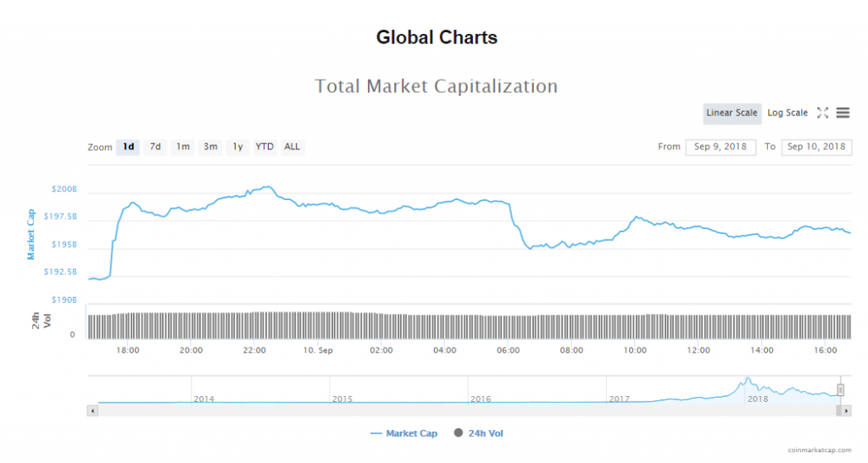This screenshot has width=868, height=463.
Task: Set zoom to 3m
Action: 210,147
